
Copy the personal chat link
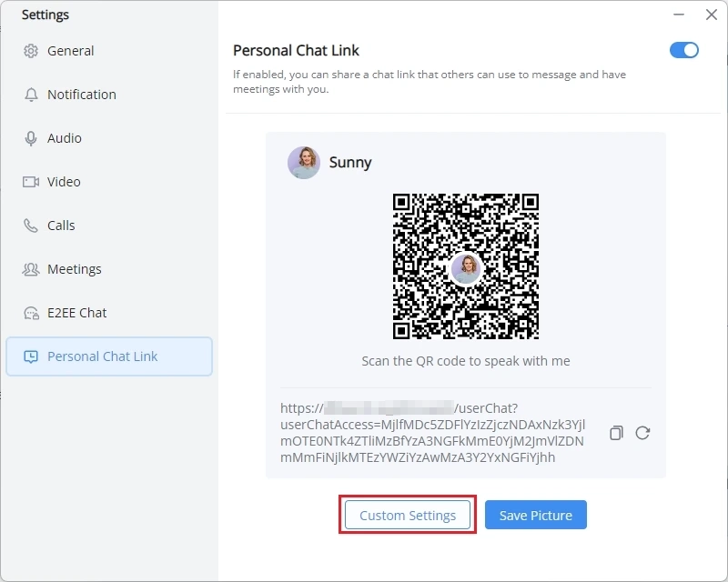(x=616, y=433)
